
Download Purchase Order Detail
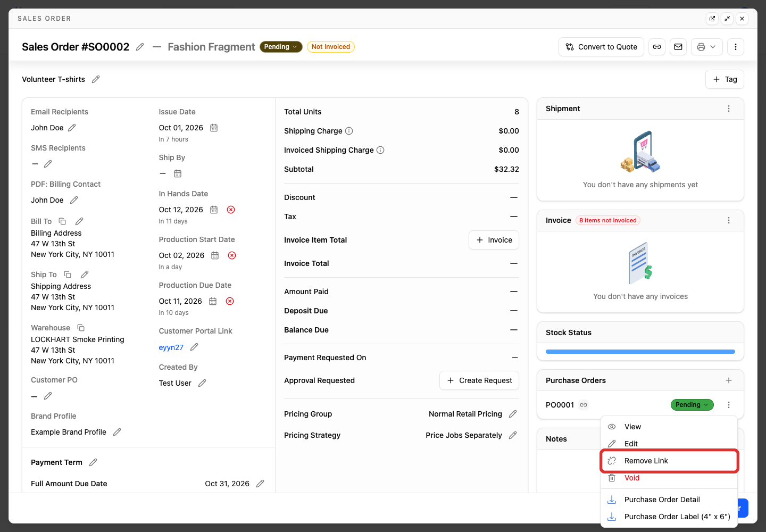pos(669,500)
